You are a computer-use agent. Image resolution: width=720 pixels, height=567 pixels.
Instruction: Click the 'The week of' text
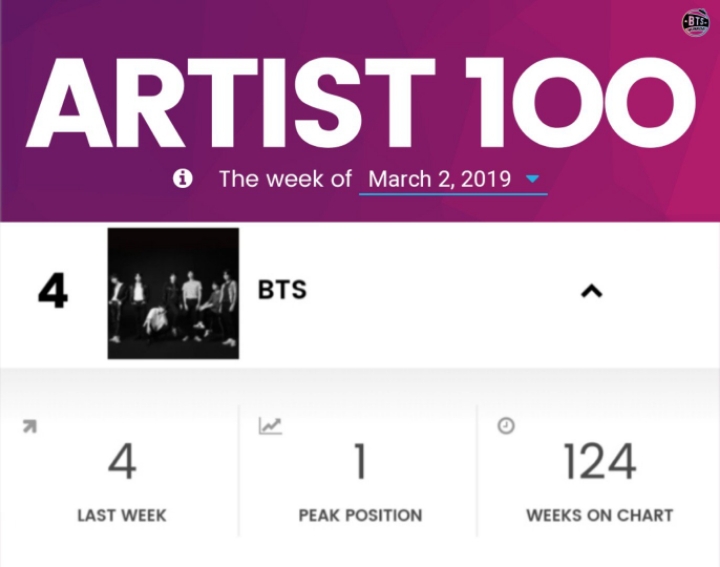click(x=285, y=179)
